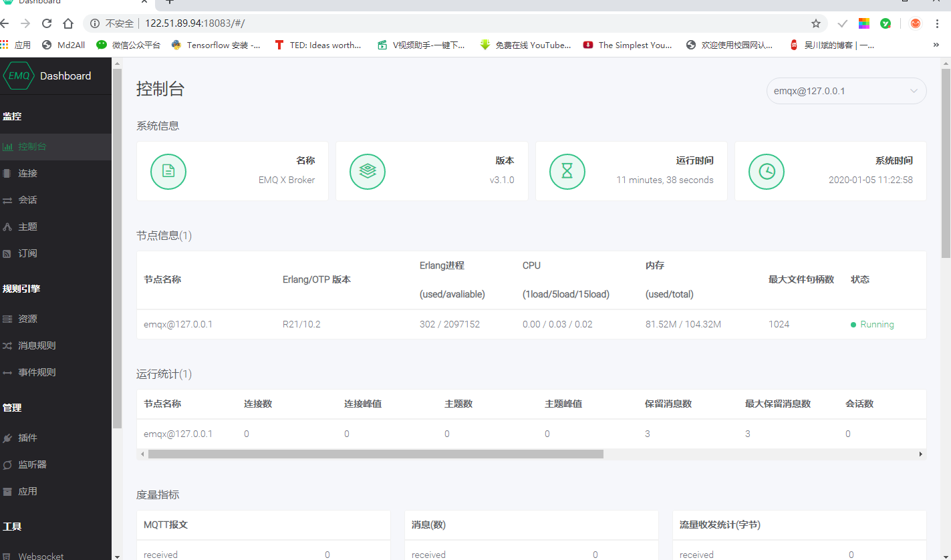The width and height of the screenshot is (951, 560).
Task: Expand the bookmarks overflow chevron
Action: click(936, 45)
